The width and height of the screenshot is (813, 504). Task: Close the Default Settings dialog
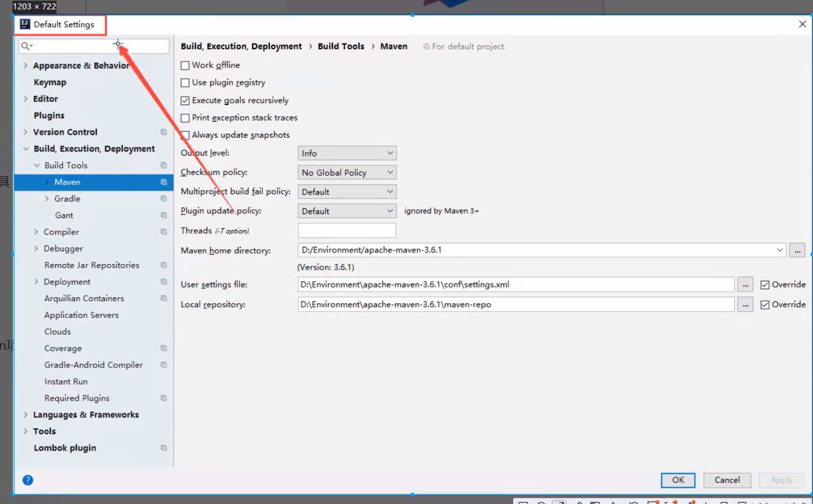click(x=802, y=24)
